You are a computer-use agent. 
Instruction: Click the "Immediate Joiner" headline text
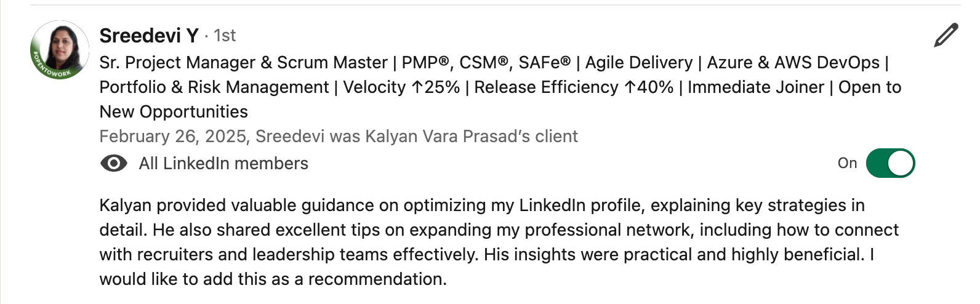[755, 87]
